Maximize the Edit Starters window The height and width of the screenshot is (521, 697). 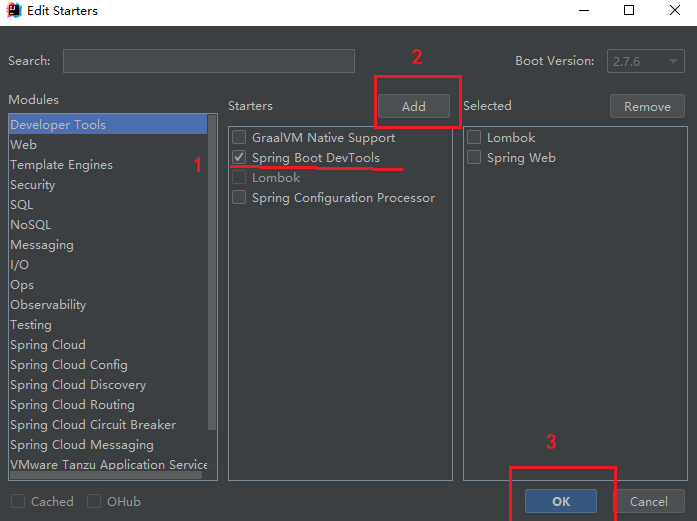(629, 10)
